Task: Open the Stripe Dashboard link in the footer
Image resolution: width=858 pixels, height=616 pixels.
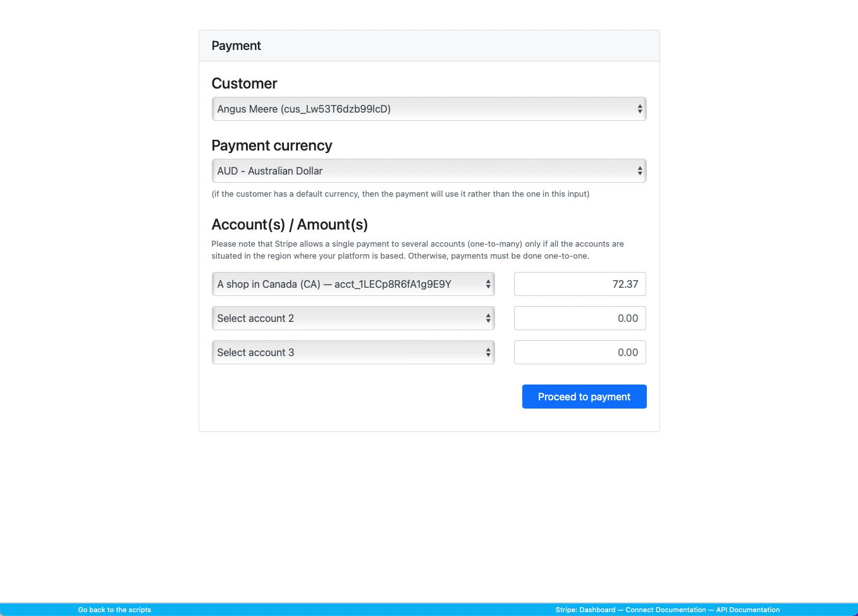Action: [597, 610]
